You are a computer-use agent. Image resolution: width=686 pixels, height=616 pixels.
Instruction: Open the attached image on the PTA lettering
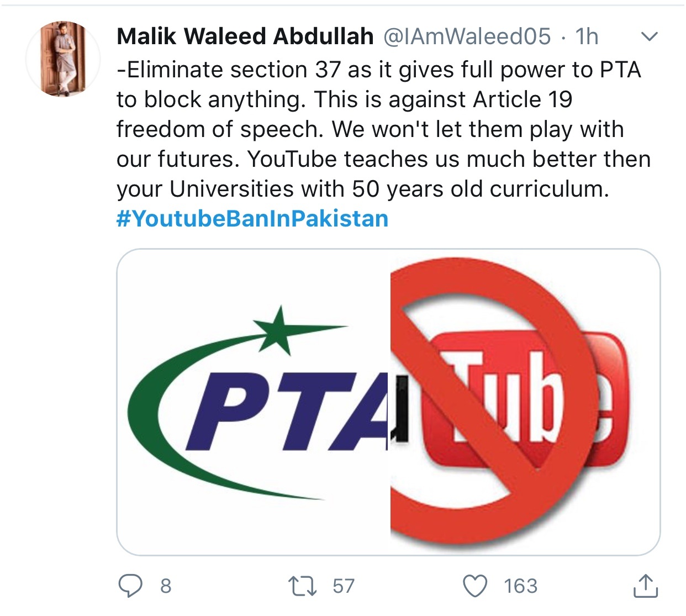click(287, 412)
